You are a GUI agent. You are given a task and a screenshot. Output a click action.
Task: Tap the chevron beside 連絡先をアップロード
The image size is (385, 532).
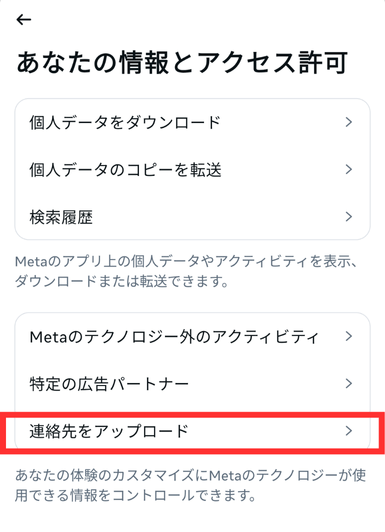tap(348, 431)
